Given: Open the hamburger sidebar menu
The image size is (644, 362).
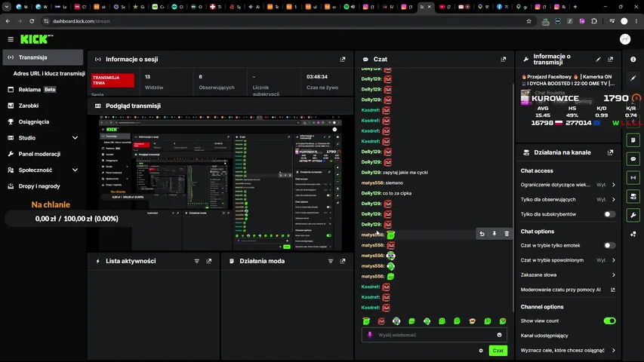Looking at the screenshot, I should point(11,39).
